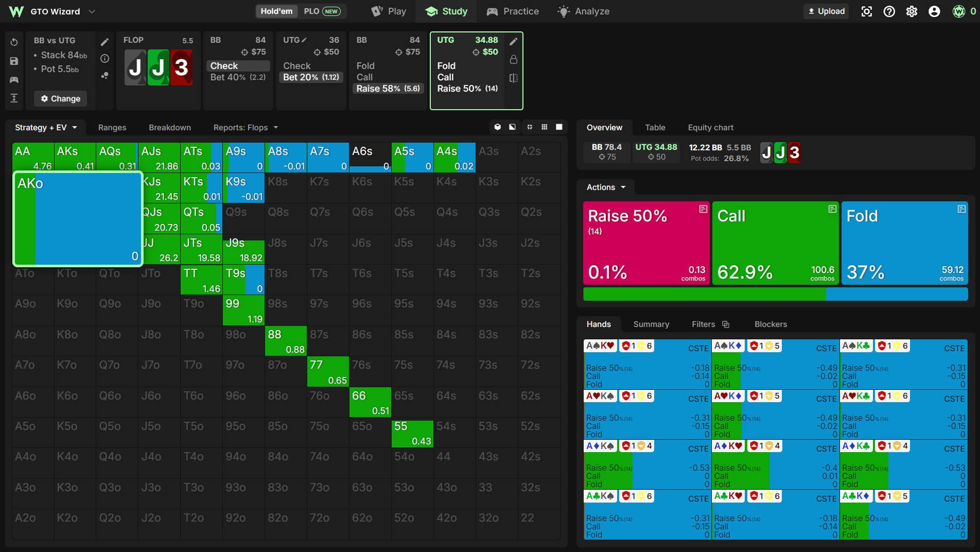Screen dimensions: 980x552
Task: Click the gamepad practice icon in left sidebar
Action: (14, 79)
